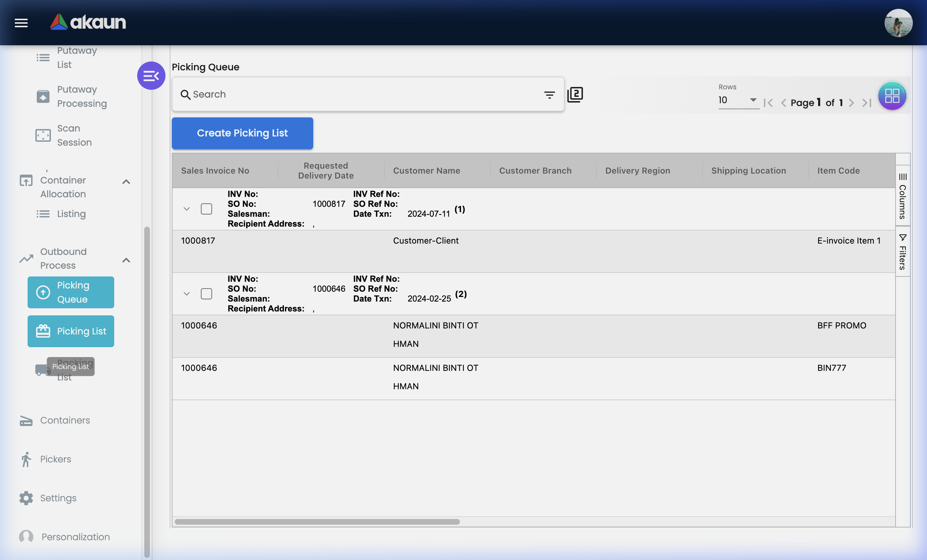This screenshot has height=560, width=927.
Task: Open Settings gear in sidebar
Action: point(26,498)
